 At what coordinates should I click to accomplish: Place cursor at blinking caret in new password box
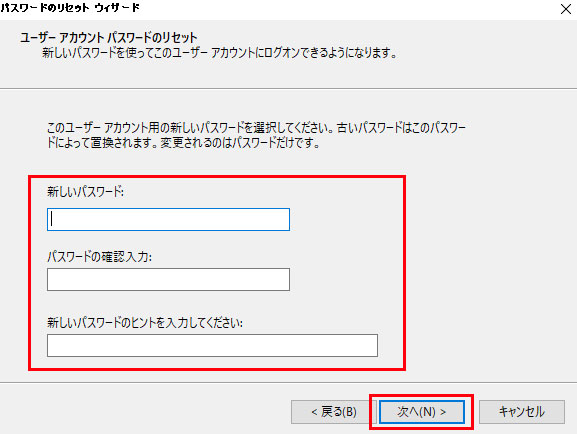click(52, 219)
